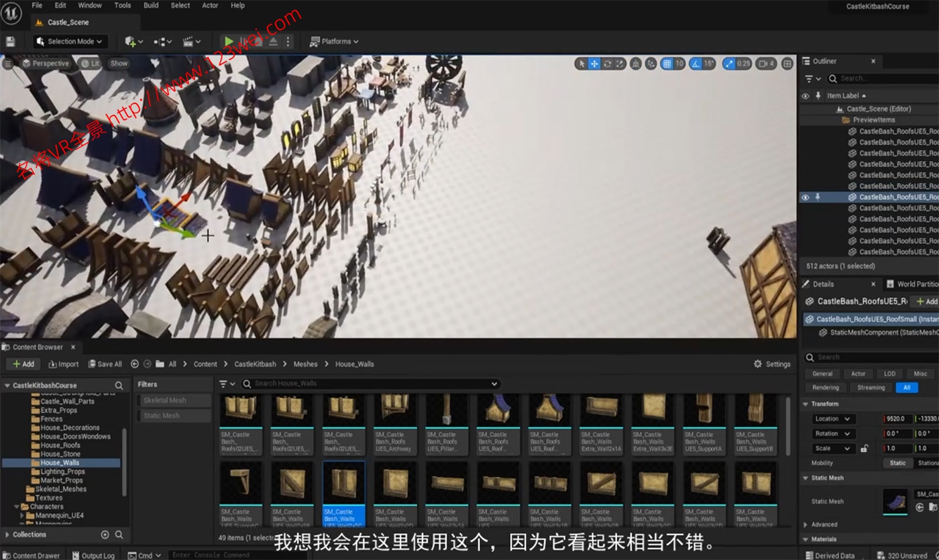The height and width of the screenshot is (560, 939).
Task: Collapse the Transform section in Details
Action: pyautogui.click(x=806, y=404)
